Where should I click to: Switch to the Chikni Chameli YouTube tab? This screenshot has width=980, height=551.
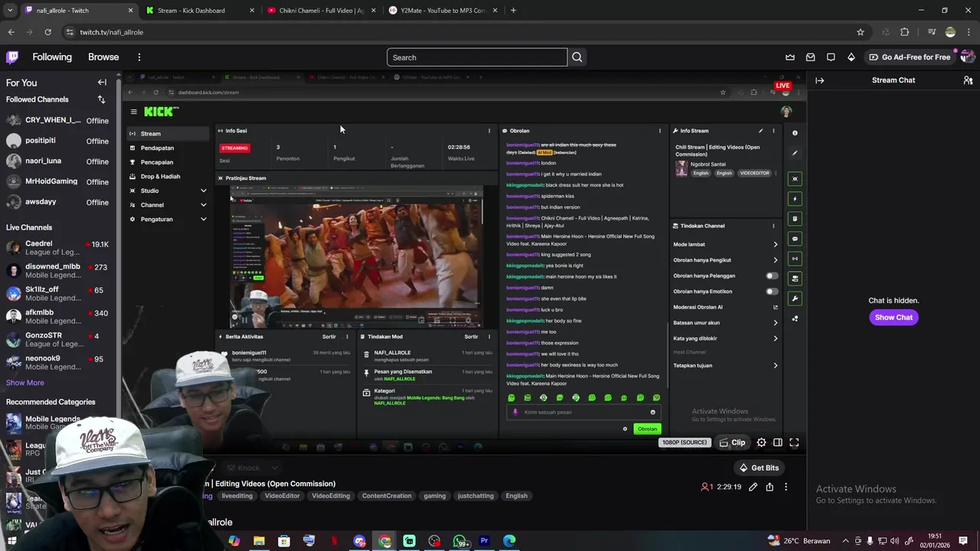coord(320,11)
